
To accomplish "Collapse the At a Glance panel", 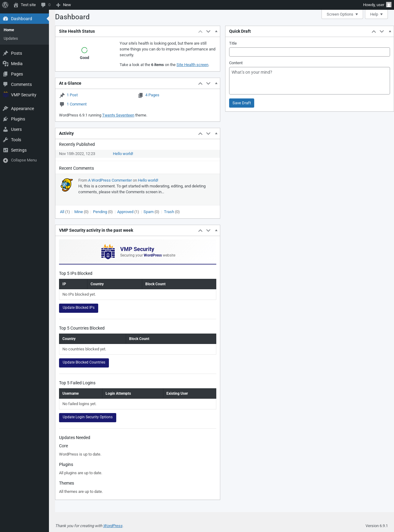I will tap(216, 83).
